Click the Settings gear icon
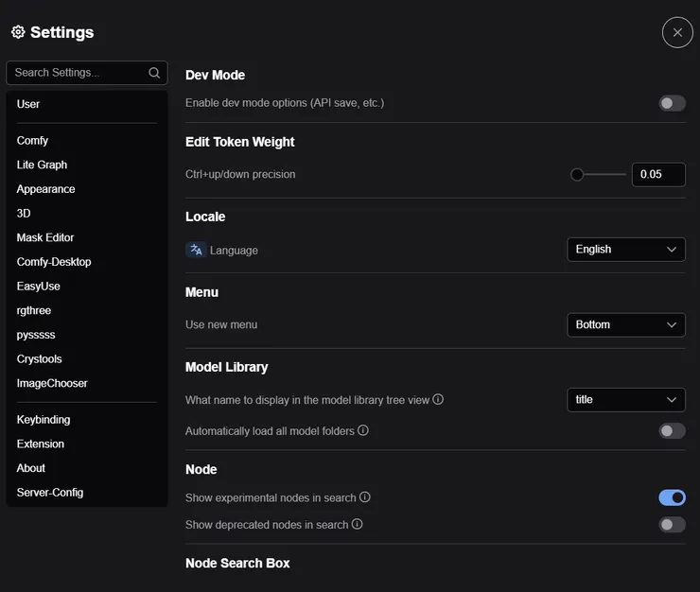Viewport: 700px width, 592px height. [18, 32]
